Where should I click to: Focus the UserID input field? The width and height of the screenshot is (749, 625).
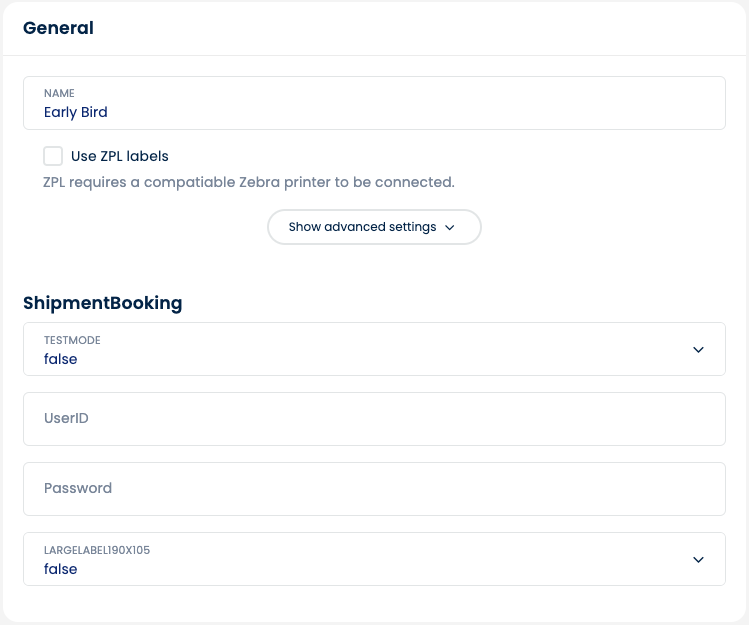[x=374, y=419]
